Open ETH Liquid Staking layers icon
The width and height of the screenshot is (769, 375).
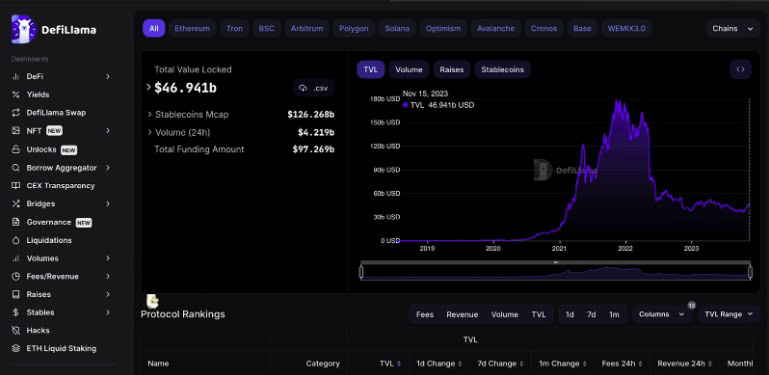pyautogui.click(x=16, y=349)
